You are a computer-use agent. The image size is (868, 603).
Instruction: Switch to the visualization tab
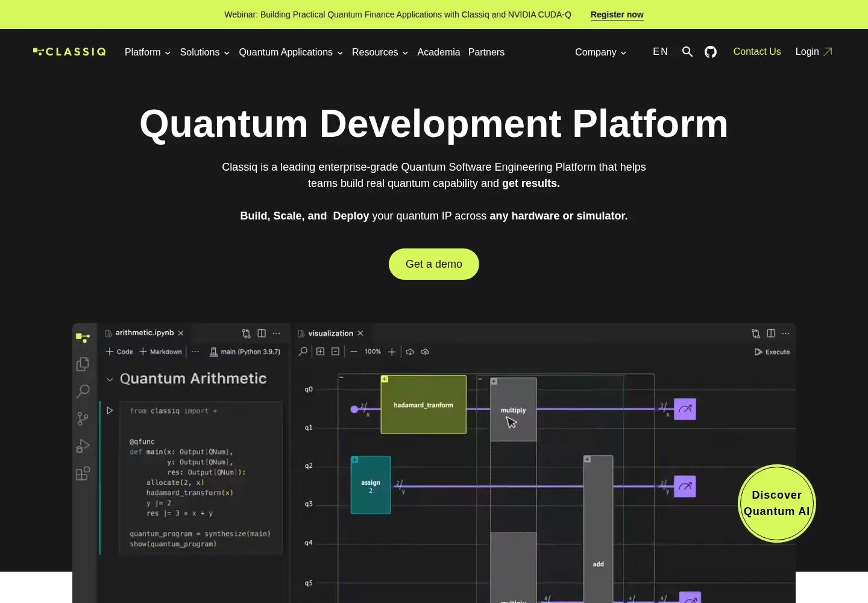(331, 333)
